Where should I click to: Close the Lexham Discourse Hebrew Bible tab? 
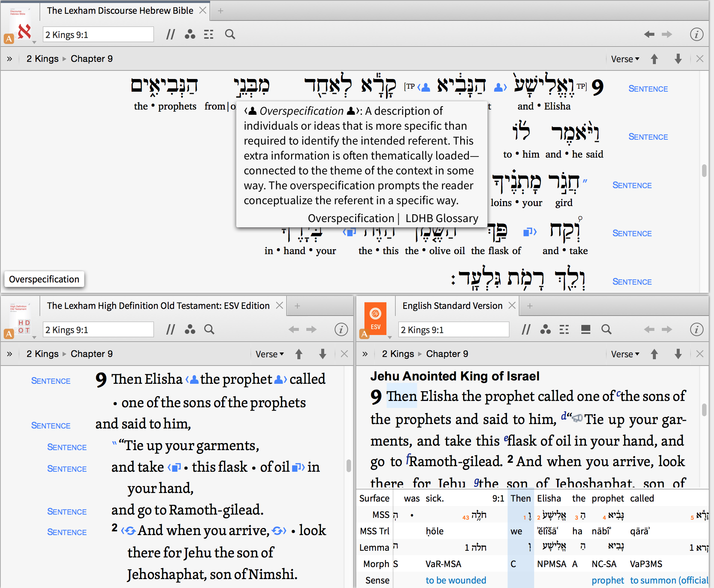click(203, 10)
